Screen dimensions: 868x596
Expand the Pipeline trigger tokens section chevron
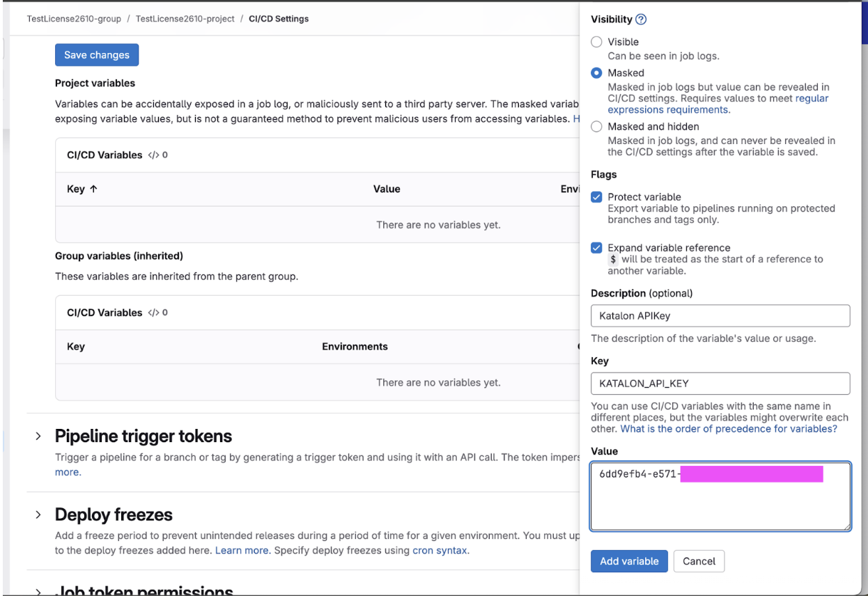[38, 435]
